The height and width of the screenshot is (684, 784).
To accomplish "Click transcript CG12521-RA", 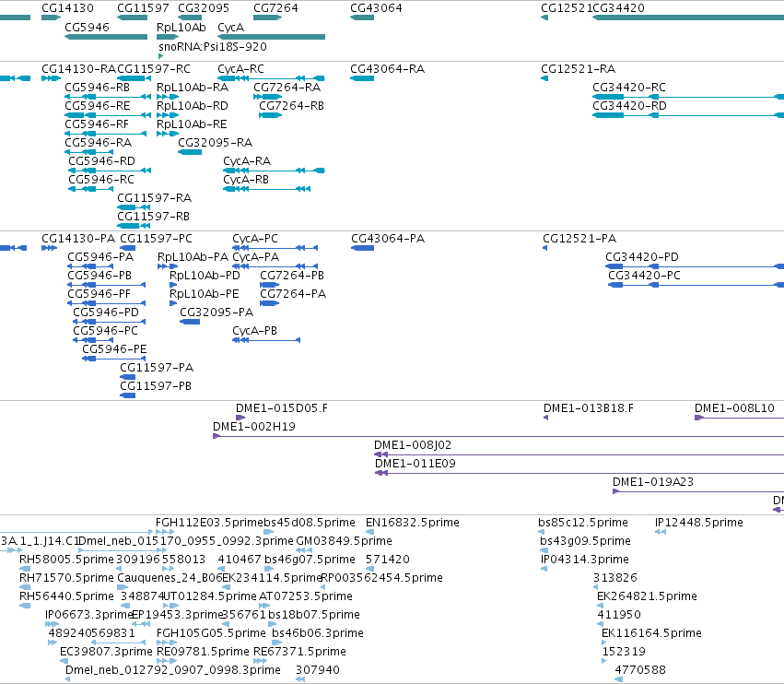I will [x=578, y=68].
